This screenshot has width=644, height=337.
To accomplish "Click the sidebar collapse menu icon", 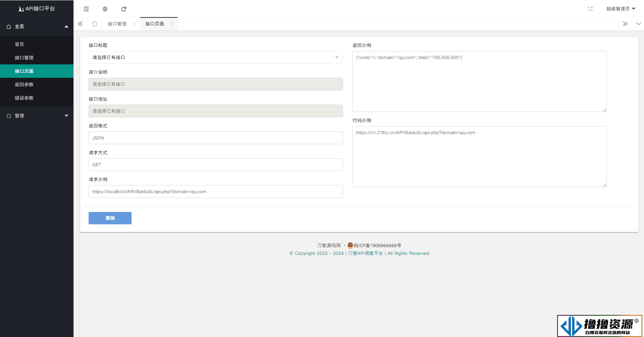I will (86, 9).
